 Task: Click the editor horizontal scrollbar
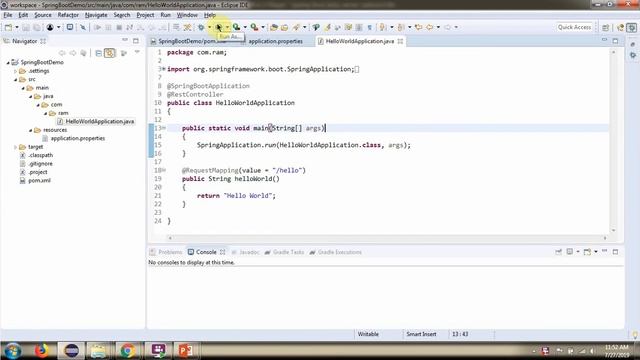[387, 238]
